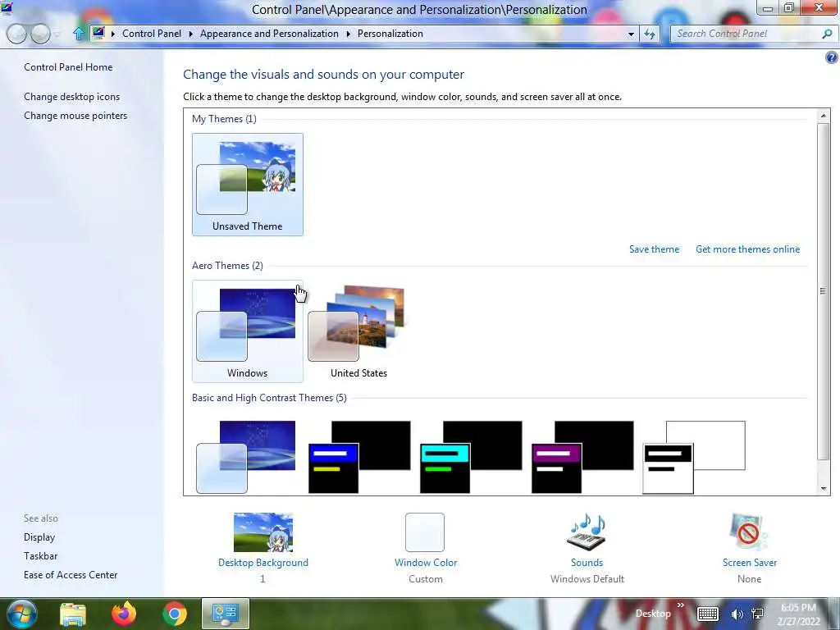
Task: Click the theme list scrollbar thumb
Action: point(824,291)
